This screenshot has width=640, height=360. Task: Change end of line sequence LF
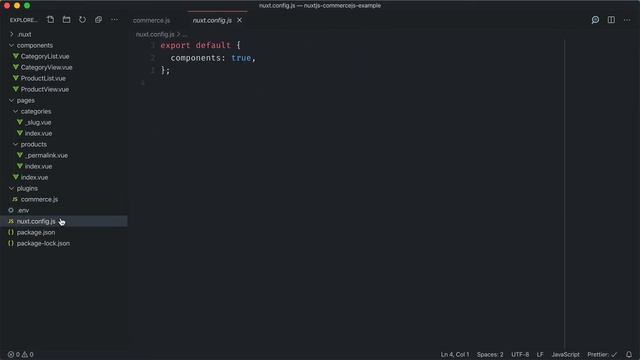pyautogui.click(x=540, y=354)
